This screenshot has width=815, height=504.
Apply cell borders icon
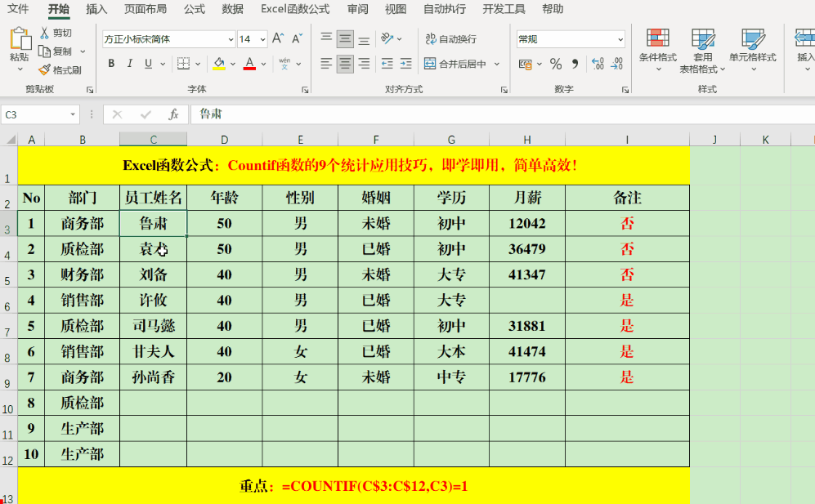click(183, 64)
